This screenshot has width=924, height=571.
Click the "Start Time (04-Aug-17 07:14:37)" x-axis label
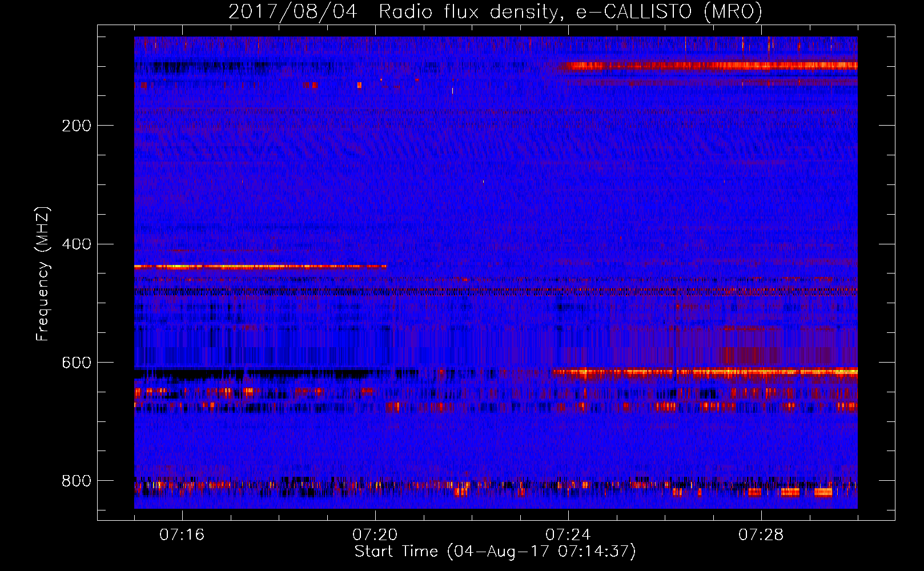coord(495,552)
